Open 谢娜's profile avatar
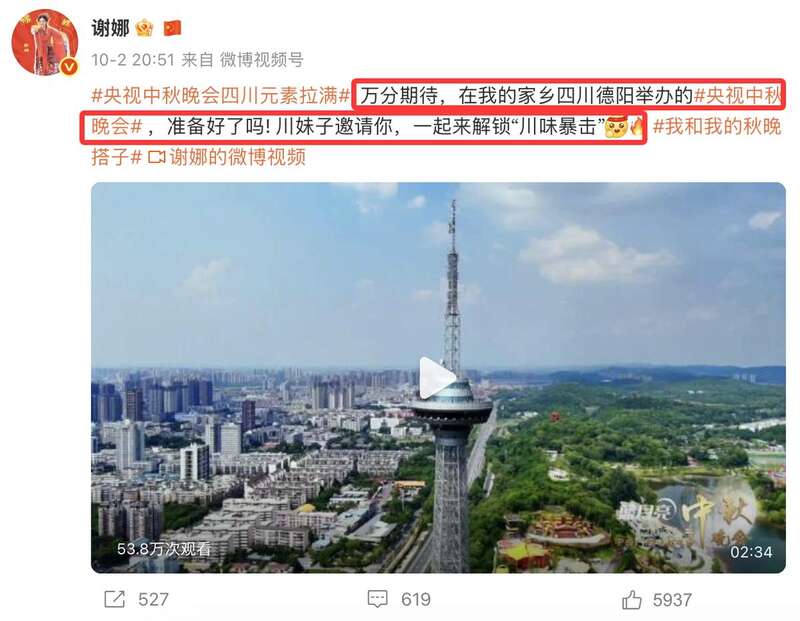This screenshot has width=800, height=621. click(x=44, y=42)
